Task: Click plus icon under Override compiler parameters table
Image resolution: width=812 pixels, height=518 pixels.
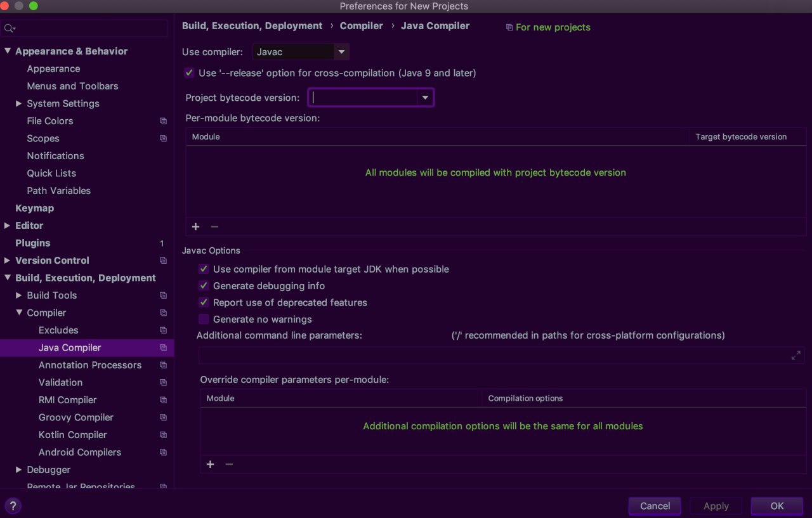Action: (210, 464)
